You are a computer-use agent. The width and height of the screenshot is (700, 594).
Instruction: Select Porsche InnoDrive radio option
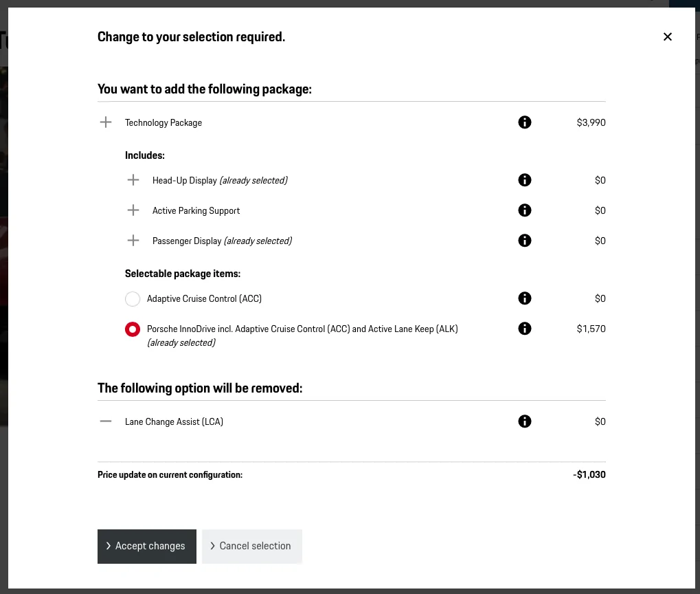(133, 329)
